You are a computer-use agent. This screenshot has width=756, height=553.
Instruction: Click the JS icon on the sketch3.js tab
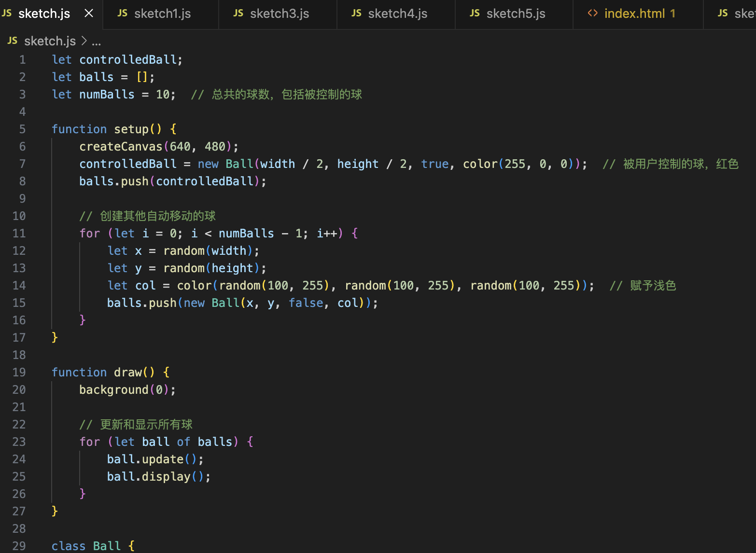coord(238,13)
